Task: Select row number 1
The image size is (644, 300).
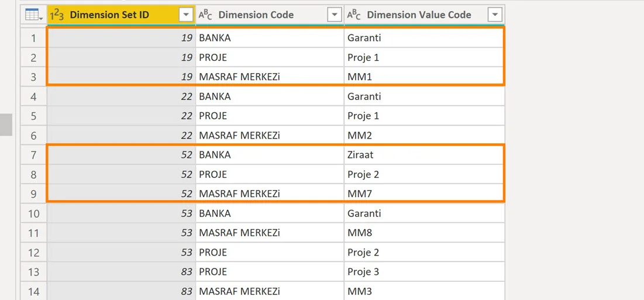Action: [33, 38]
